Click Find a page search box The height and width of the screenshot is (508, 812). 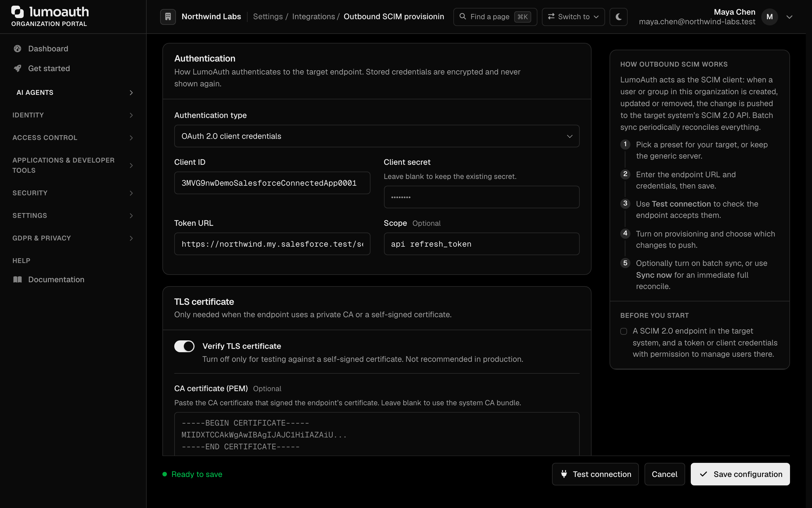tap(495, 16)
